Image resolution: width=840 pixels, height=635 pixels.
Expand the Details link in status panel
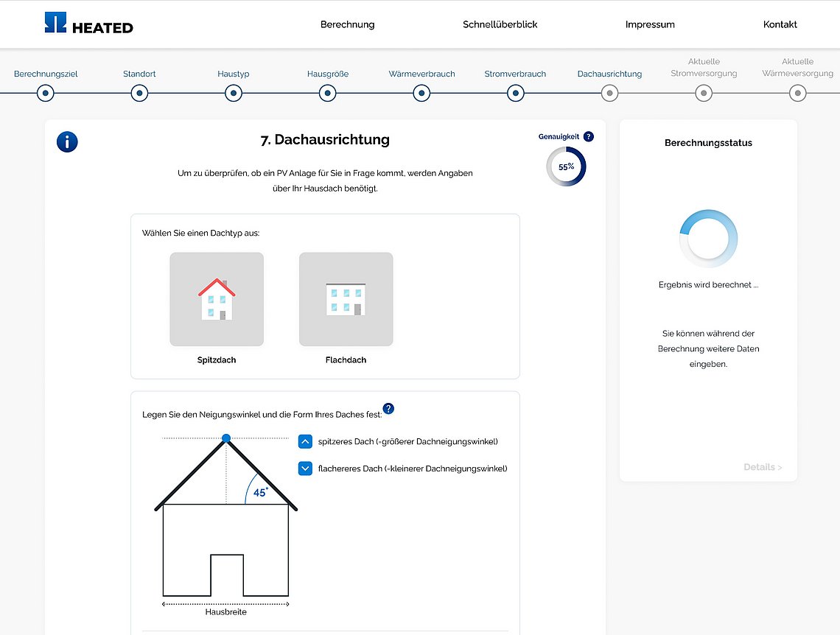(x=762, y=467)
